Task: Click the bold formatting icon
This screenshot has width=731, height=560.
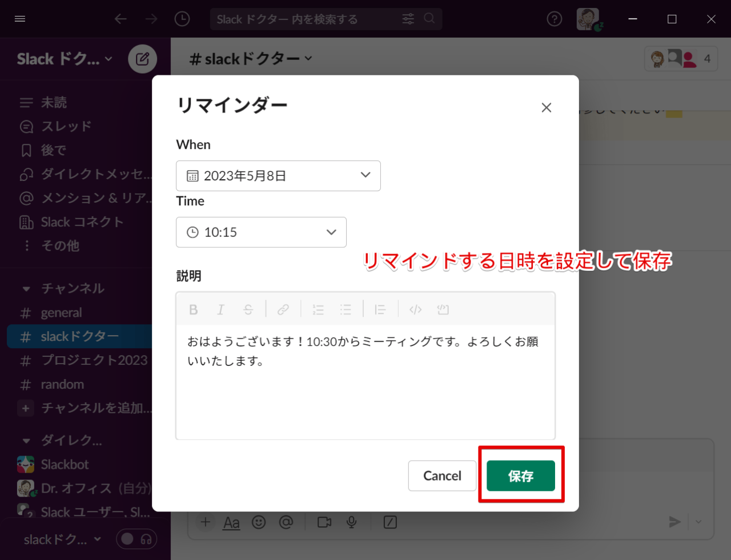Action: coord(194,309)
